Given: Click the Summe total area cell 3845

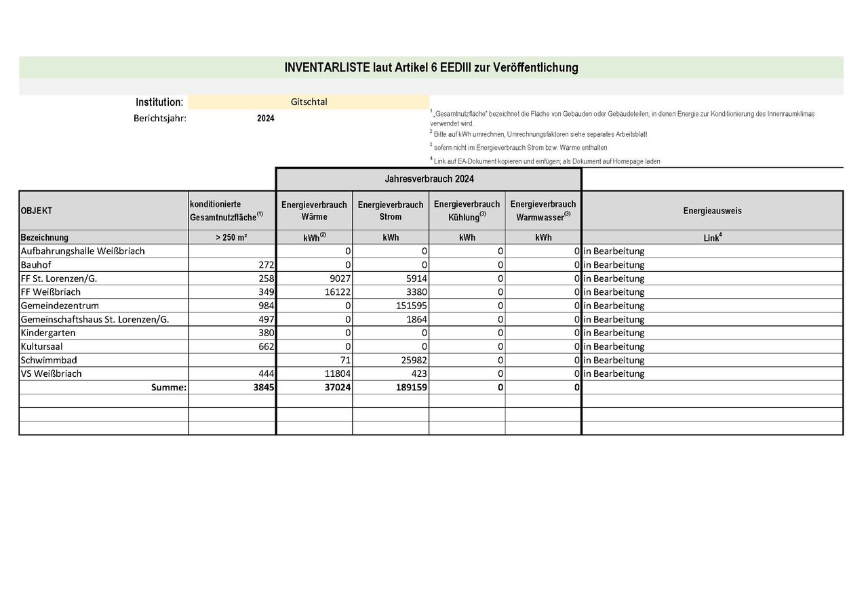Looking at the screenshot, I should click(x=232, y=387).
